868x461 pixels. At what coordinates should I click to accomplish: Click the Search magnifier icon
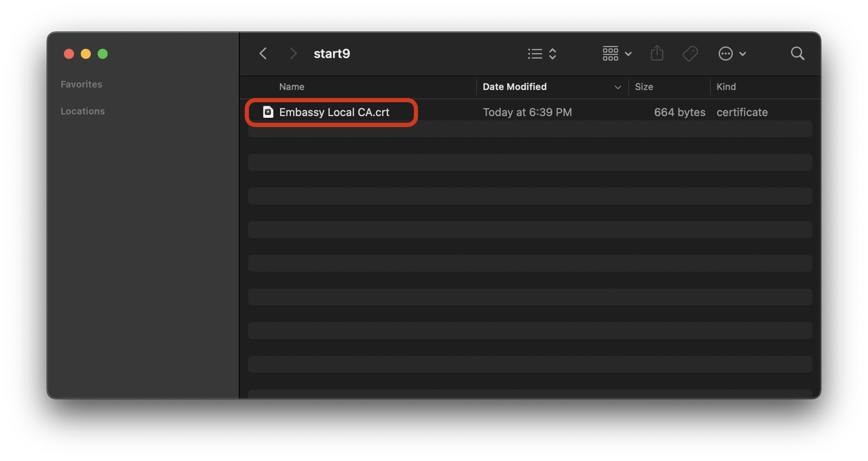point(797,54)
